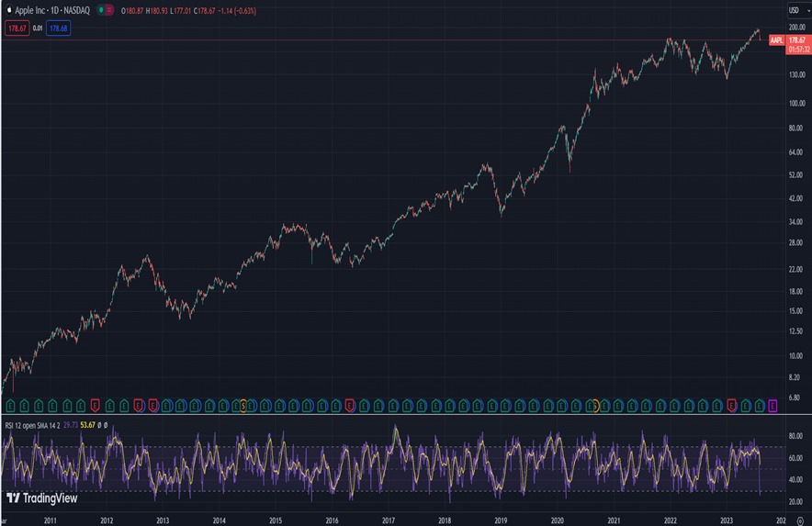Viewport: 812px width, 526px height.
Task: Click the RSI axis label 80.00
Action: (795, 436)
